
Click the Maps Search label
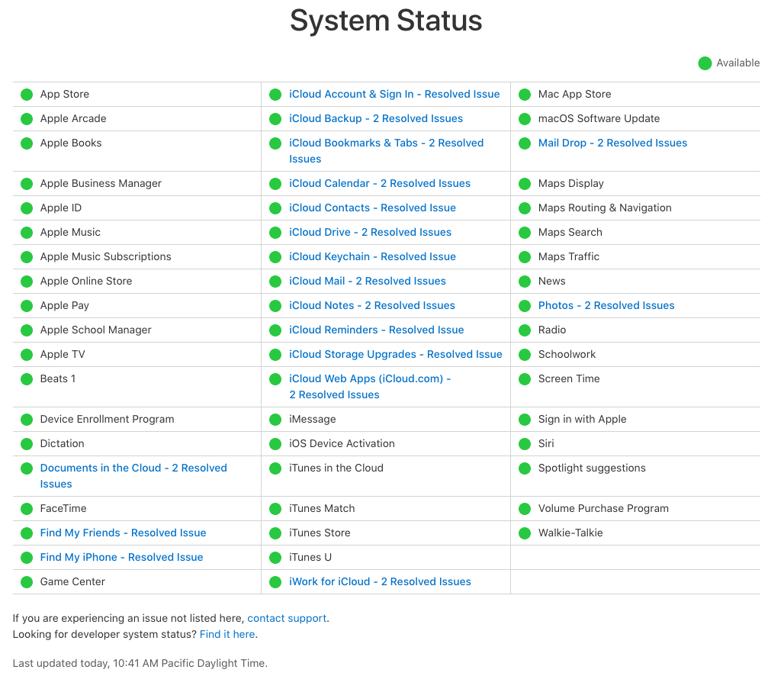[x=570, y=232]
